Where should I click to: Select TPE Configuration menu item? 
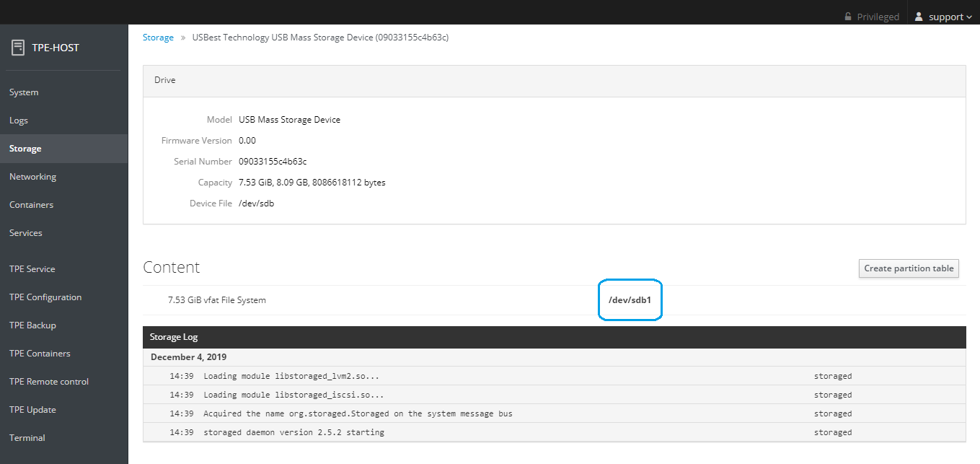pos(45,297)
